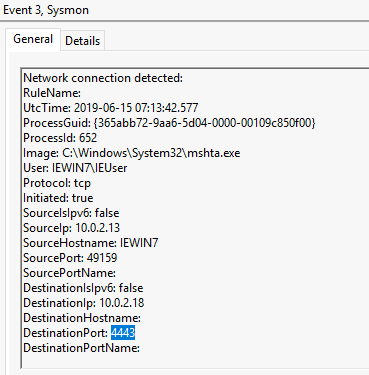Click the SourceIp value 10.0.2.13

[x=97, y=228]
